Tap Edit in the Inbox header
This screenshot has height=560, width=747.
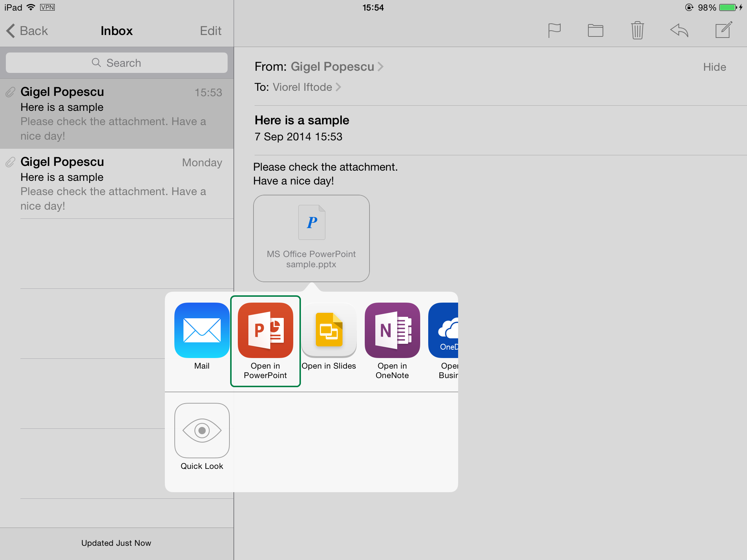(210, 31)
